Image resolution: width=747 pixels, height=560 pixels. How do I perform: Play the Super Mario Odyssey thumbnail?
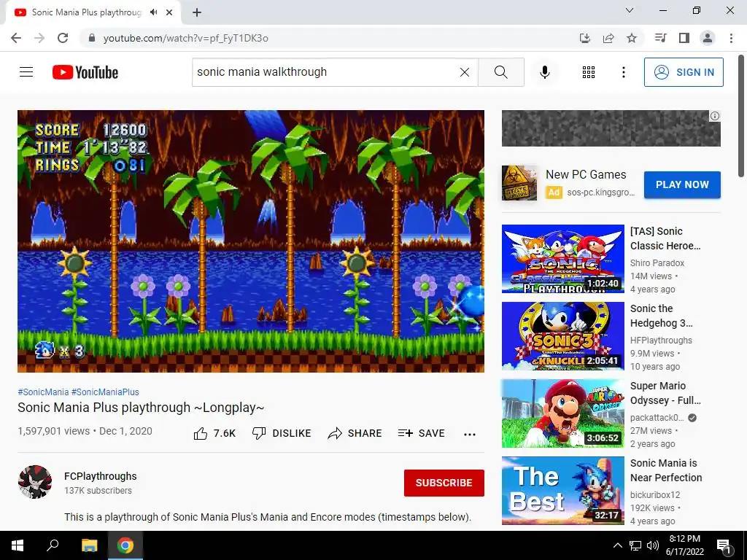click(x=562, y=413)
